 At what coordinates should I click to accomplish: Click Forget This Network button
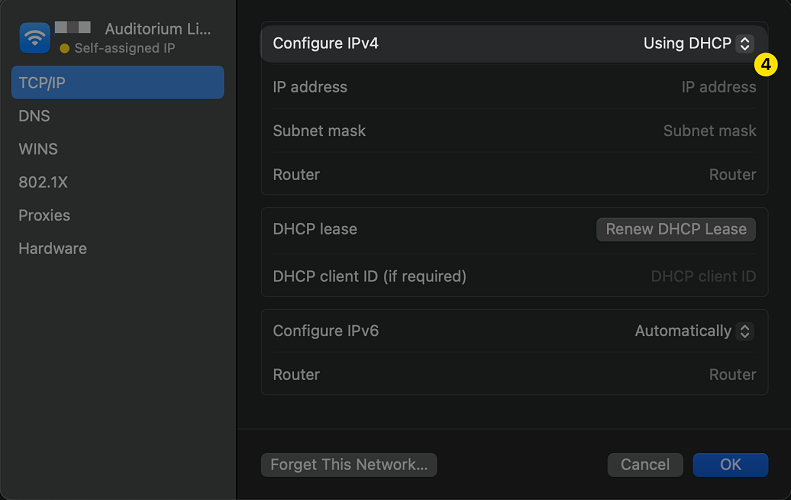coord(348,464)
